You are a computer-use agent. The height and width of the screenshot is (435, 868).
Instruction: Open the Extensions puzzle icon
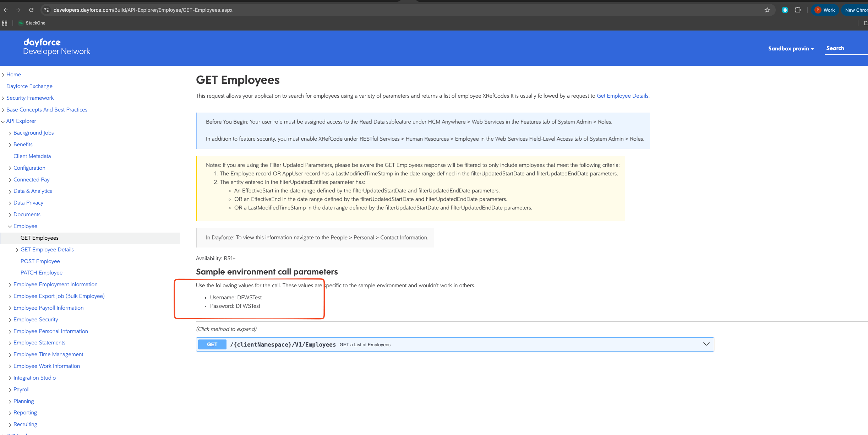pos(798,10)
